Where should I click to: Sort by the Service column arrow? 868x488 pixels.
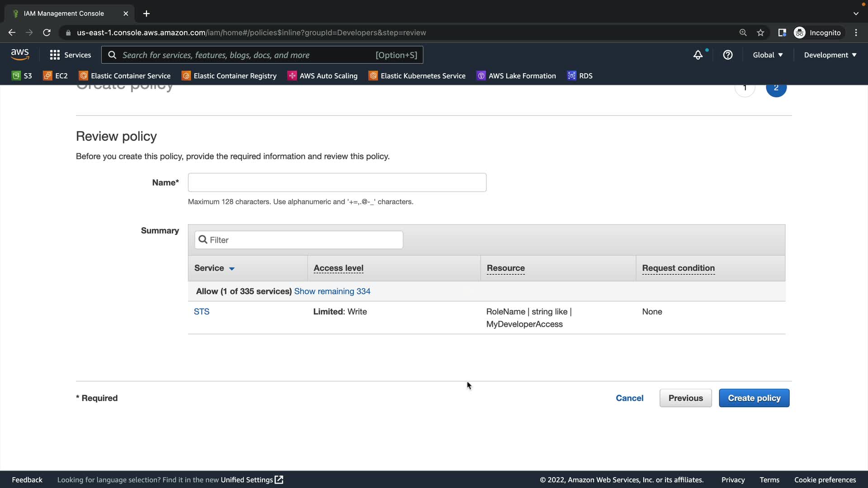pyautogui.click(x=232, y=268)
